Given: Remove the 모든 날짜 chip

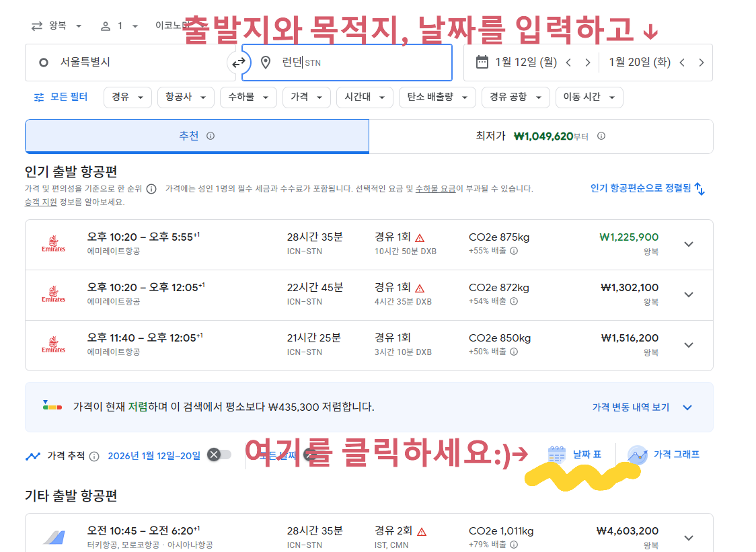Looking at the screenshot, I should pos(309,455).
